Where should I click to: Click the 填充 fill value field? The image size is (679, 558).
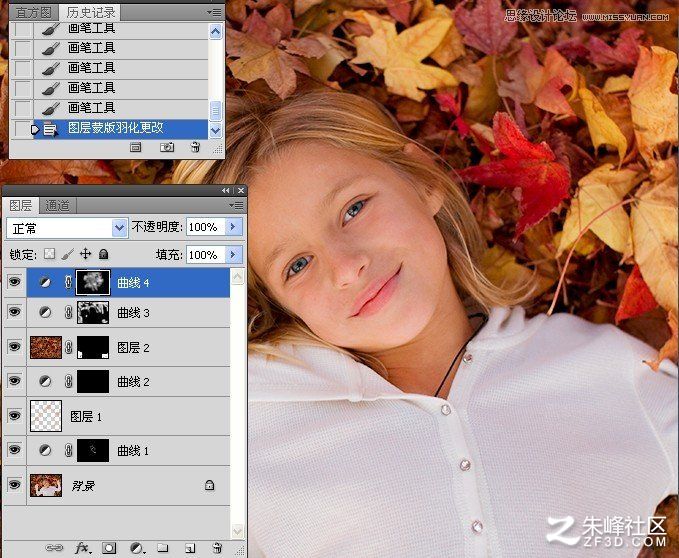pyautogui.click(x=206, y=255)
